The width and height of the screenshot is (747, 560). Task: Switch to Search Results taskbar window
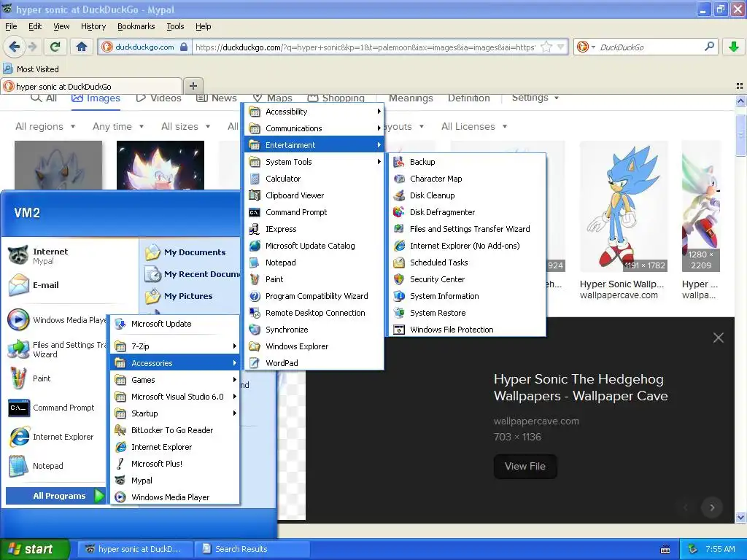tap(252, 549)
